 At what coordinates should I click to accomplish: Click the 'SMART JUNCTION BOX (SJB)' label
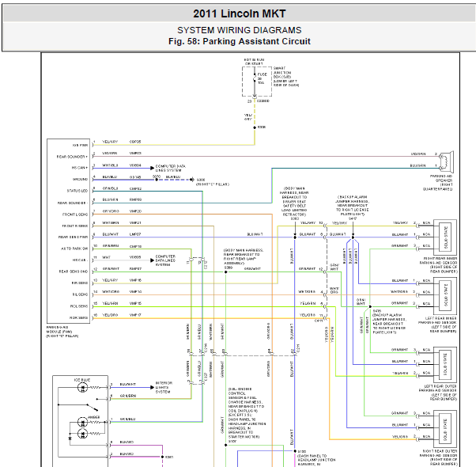[x=282, y=73]
